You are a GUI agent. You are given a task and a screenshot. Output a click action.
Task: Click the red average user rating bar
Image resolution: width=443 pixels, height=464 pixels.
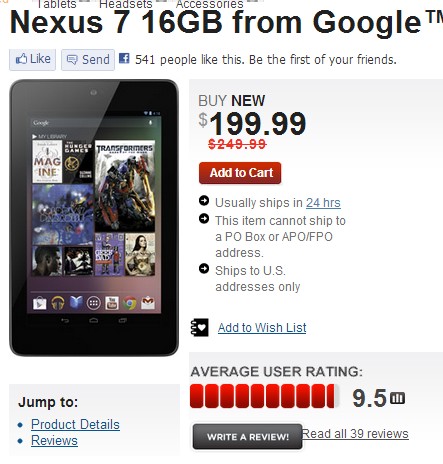(x=263, y=396)
